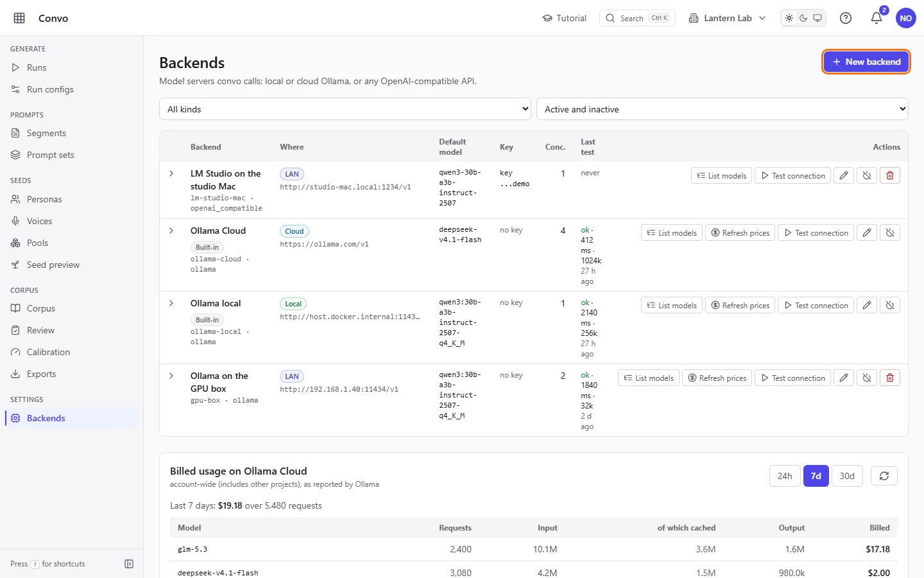Open Exports page
Screen dimensions: 924x578
tap(71, 374)
